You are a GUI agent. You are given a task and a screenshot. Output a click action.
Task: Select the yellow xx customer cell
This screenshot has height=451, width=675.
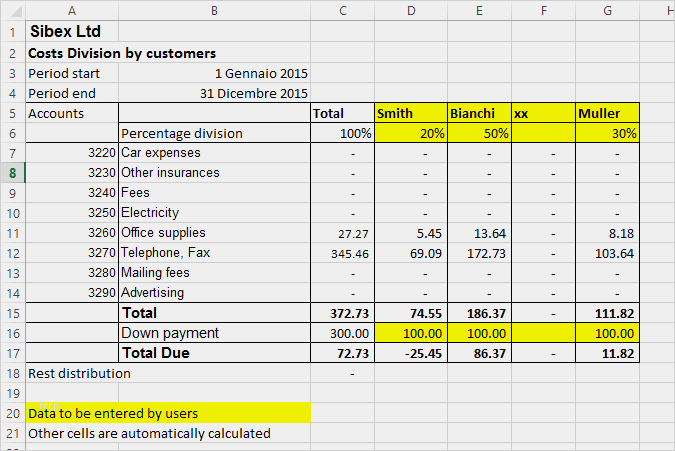click(x=543, y=113)
